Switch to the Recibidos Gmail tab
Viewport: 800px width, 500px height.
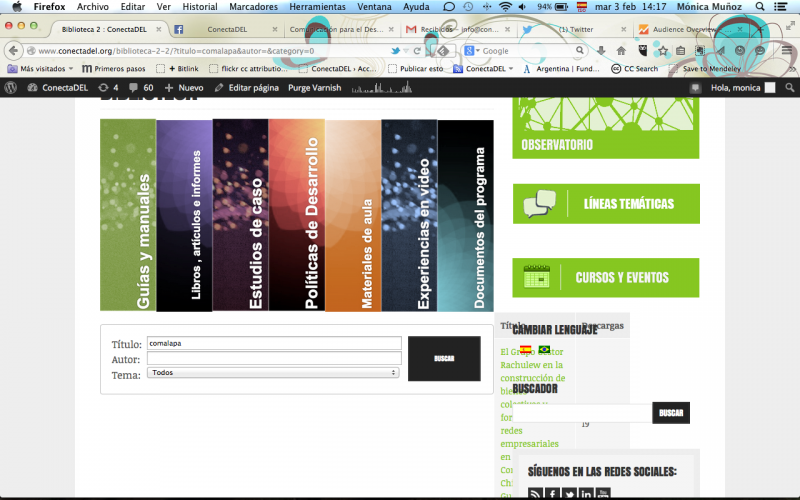[457, 29]
